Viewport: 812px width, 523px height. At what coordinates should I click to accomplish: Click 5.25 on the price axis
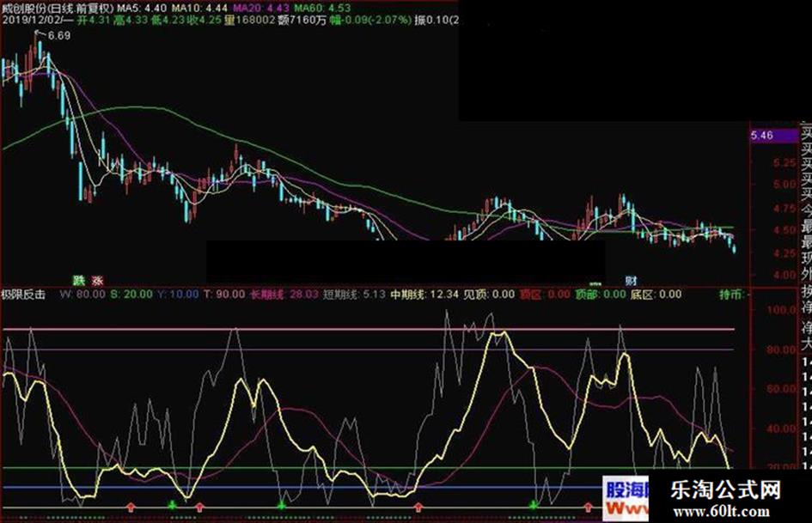tap(784, 162)
